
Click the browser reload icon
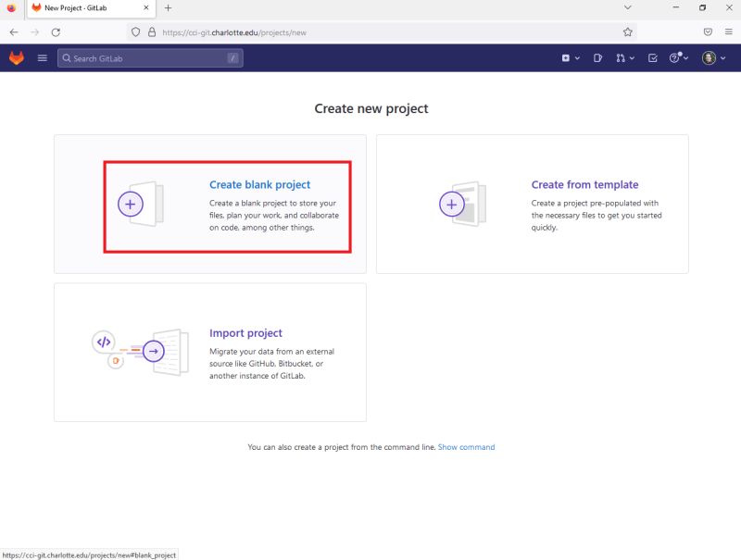click(57, 31)
